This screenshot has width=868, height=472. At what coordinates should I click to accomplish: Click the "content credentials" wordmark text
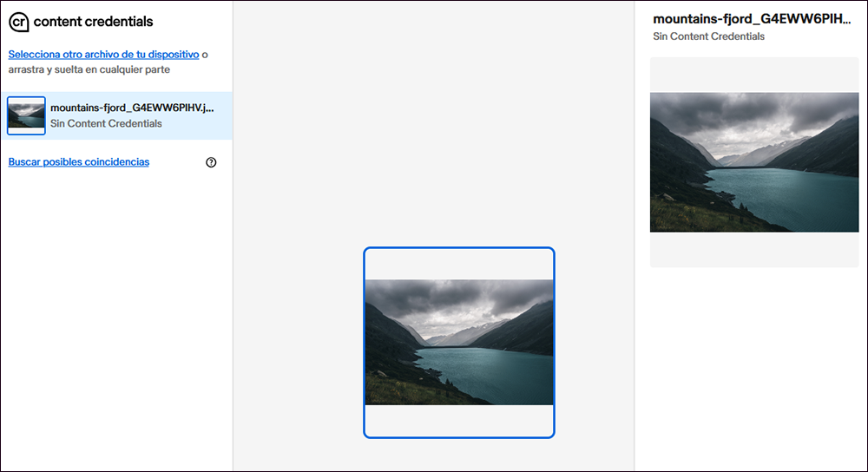[93, 22]
